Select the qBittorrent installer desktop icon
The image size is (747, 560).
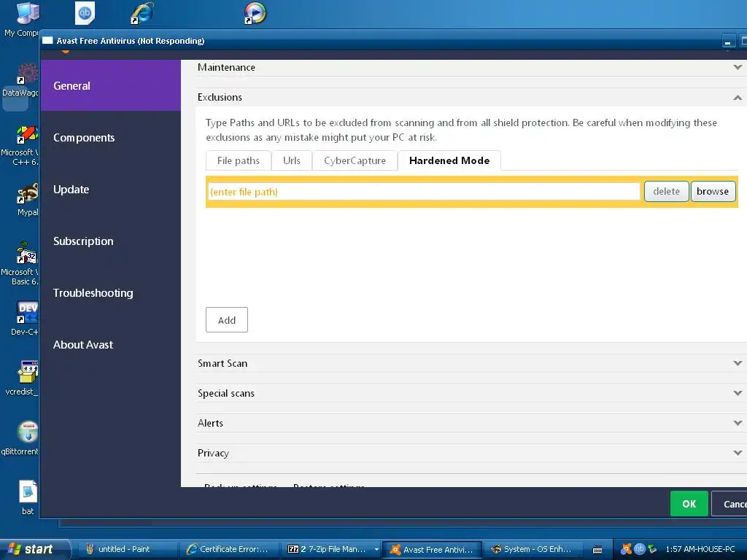pyautogui.click(x=20, y=438)
